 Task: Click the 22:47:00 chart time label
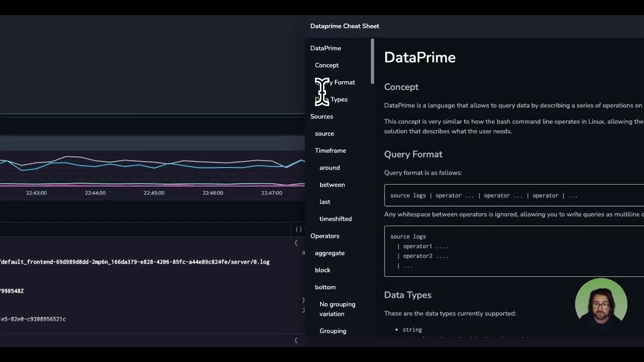pos(272,193)
